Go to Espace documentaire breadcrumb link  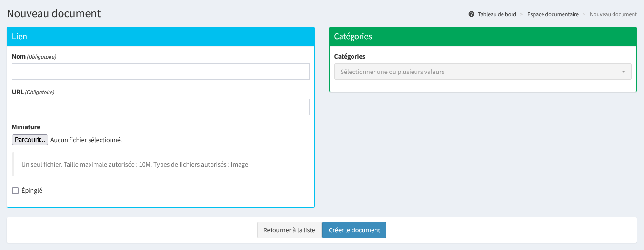point(553,14)
